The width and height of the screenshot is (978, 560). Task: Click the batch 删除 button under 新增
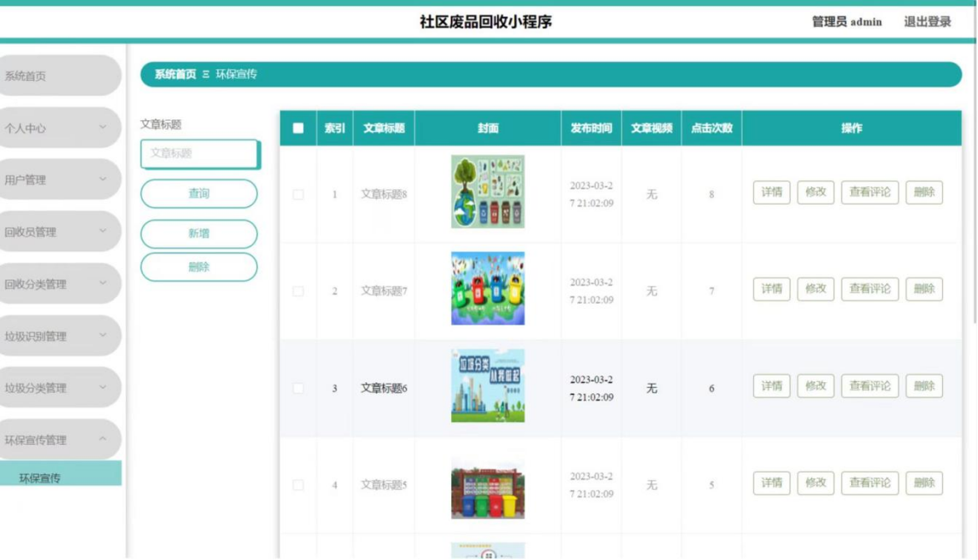(199, 267)
